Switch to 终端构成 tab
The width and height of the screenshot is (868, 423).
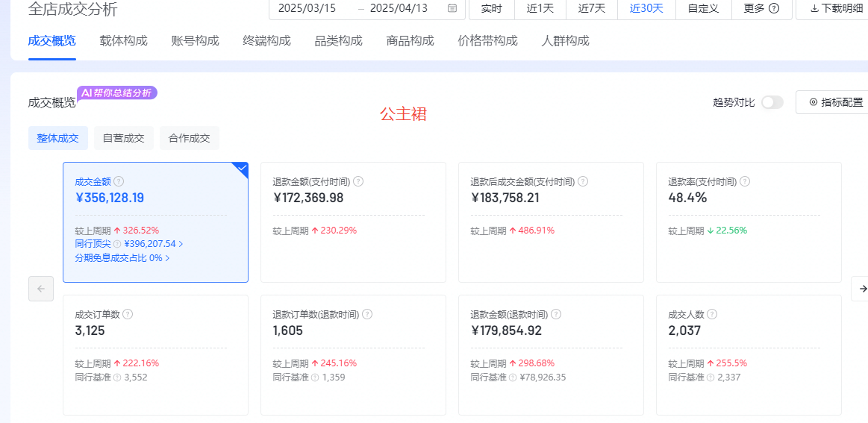(267, 40)
